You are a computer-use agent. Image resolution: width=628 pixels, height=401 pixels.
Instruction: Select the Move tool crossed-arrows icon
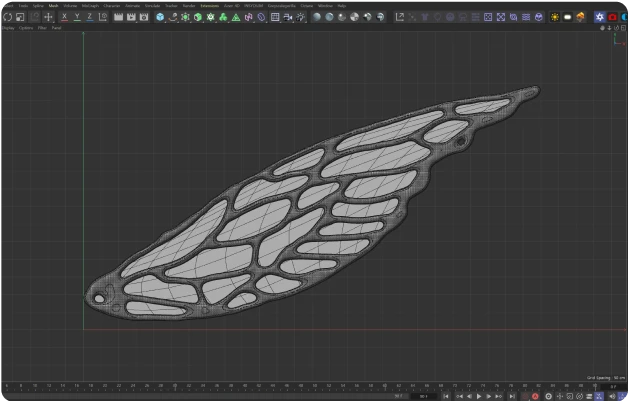48,17
